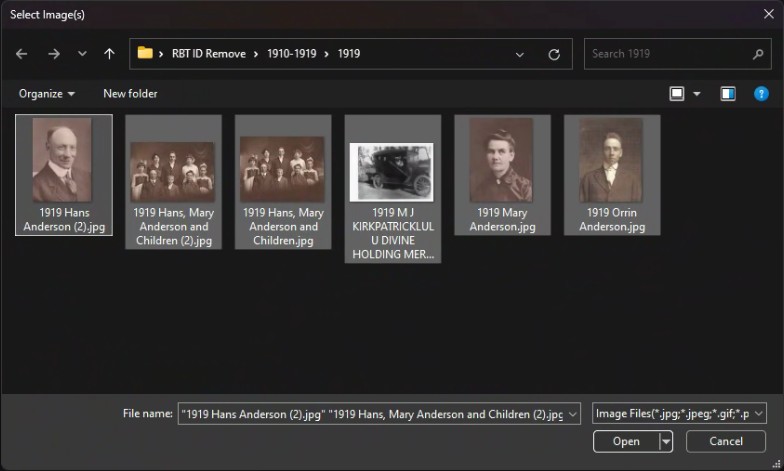Expand chevron before RBT ID Remove
The image size is (784, 471).
161,54
